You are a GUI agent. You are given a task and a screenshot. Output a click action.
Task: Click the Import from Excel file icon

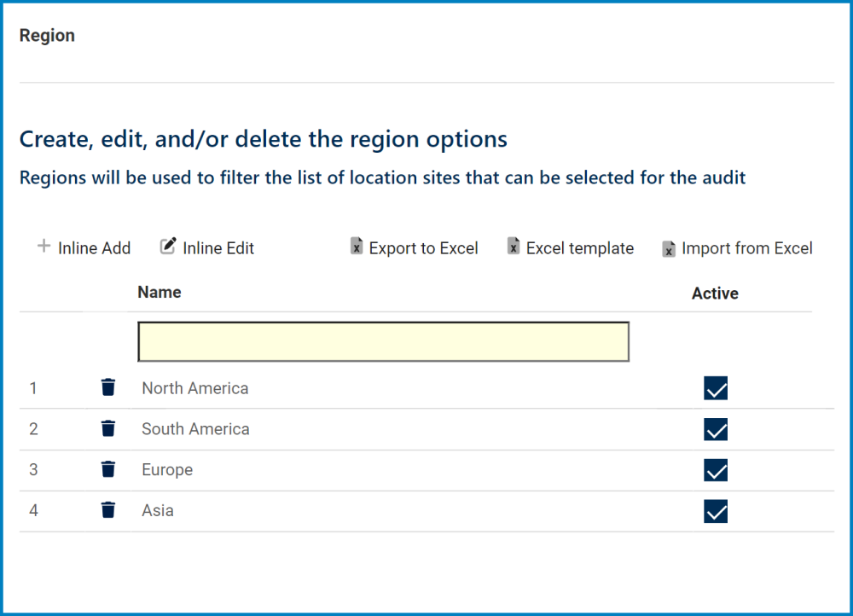(669, 248)
